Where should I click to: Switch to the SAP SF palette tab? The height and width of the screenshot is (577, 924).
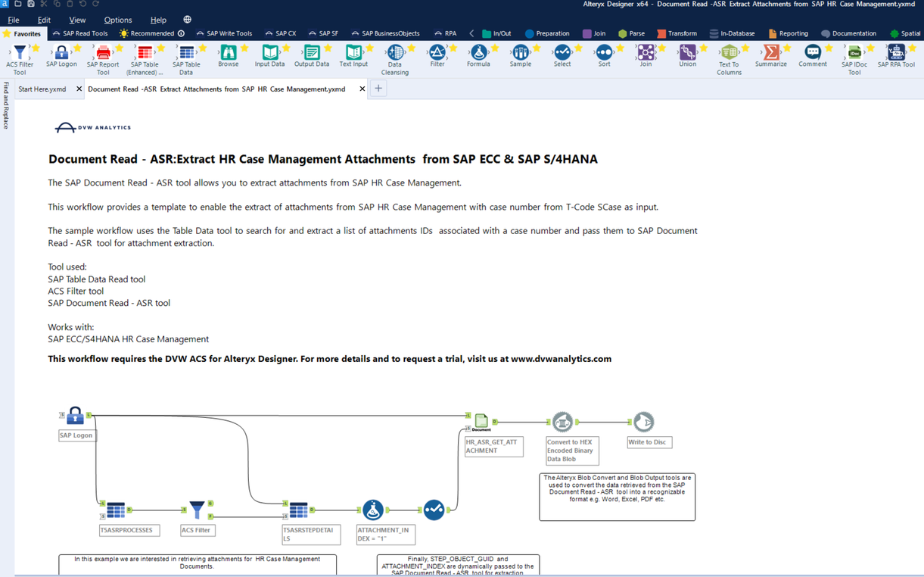[323, 33]
